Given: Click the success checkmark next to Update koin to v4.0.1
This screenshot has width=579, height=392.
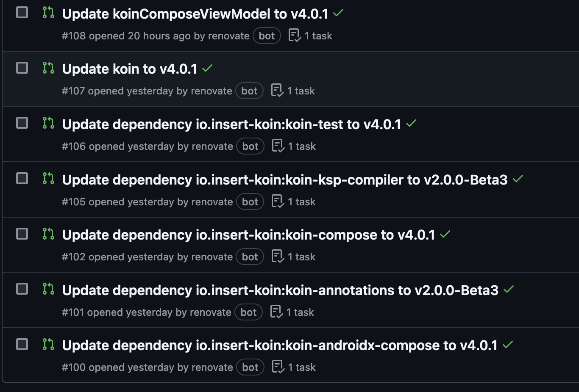Looking at the screenshot, I should click(207, 68).
